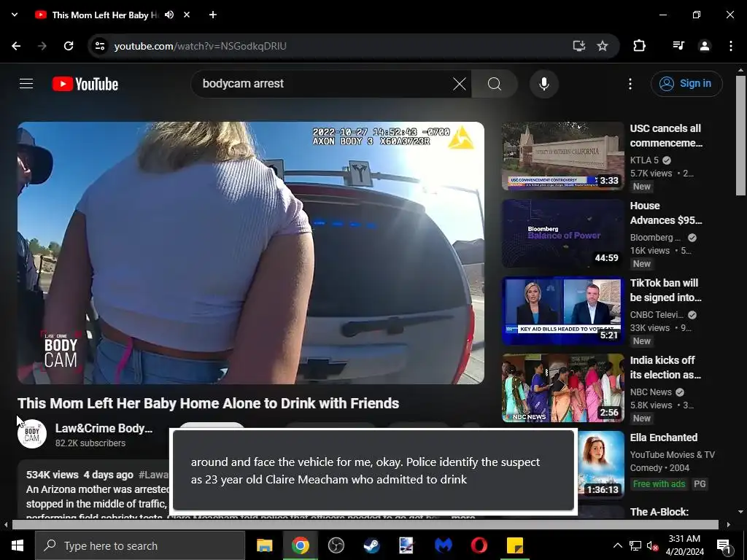Click the scroll right arrow
This screenshot has width=747, height=560.
point(729,524)
